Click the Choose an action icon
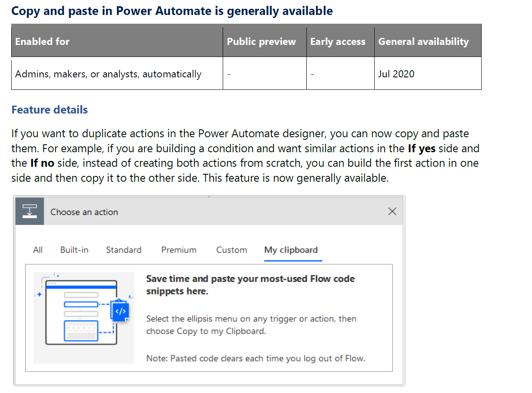 (30, 211)
